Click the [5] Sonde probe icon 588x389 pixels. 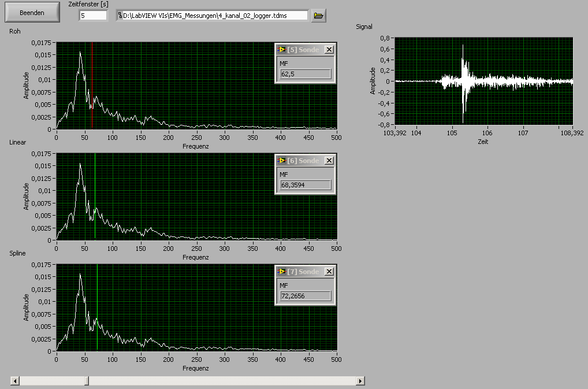pyautogui.click(x=282, y=50)
